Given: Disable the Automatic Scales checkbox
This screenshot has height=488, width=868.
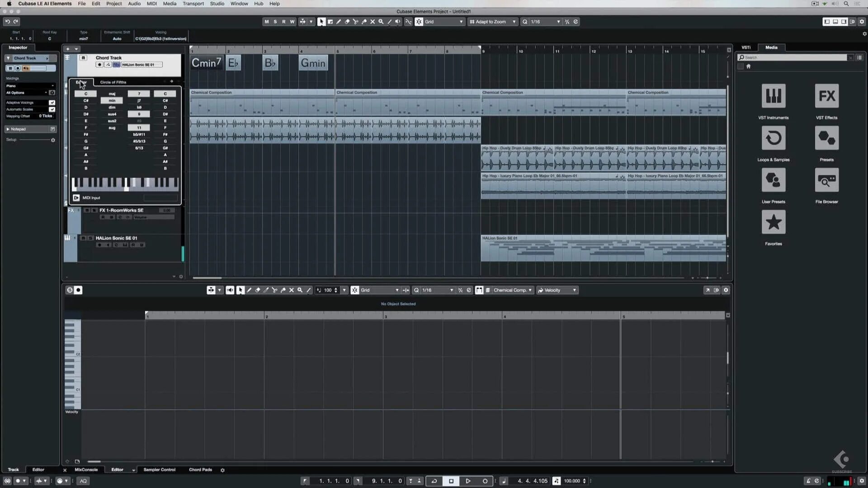Looking at the screenshot, I should click(x=52, y=109).
